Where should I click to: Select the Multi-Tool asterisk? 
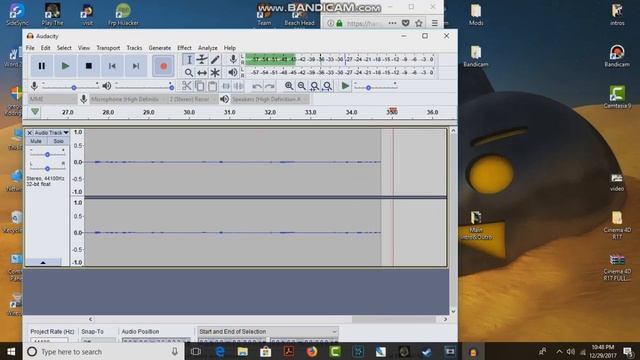pos(215,73)
